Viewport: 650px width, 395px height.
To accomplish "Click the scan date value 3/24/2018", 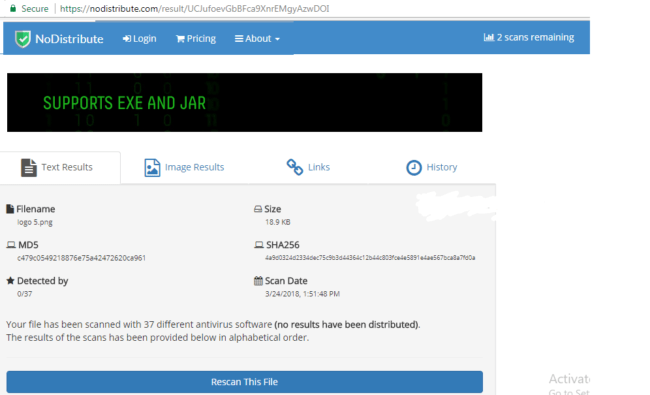I will click(x=303, y=294).
